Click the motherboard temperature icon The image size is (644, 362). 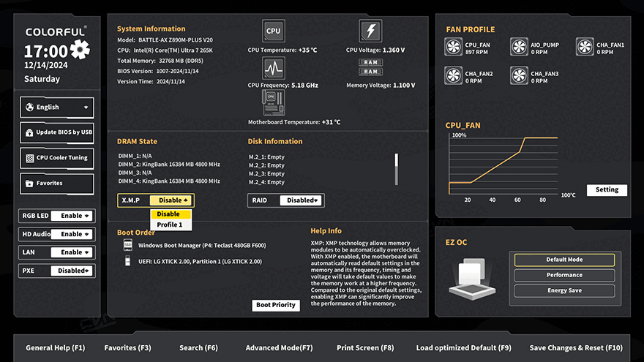point(273,103)
